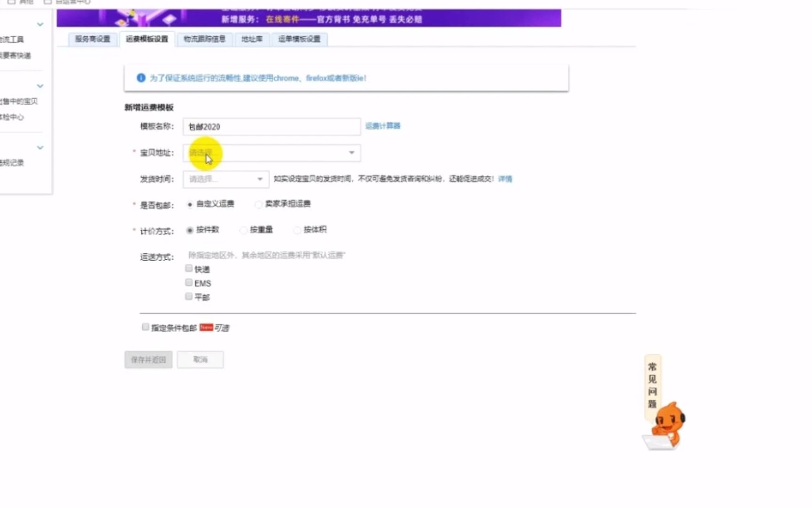Select the 卖家承担运费 radio option
The height and width of the screenshot is (508, 812).
[258, 205]
